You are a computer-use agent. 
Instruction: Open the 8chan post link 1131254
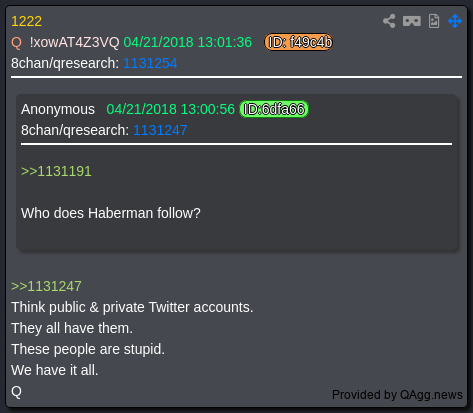pyautogui.click(x=150, y=63)
